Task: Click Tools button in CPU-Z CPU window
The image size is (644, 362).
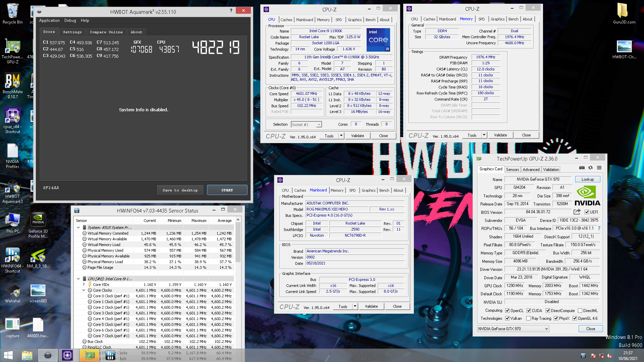Action: click(329, 136)
